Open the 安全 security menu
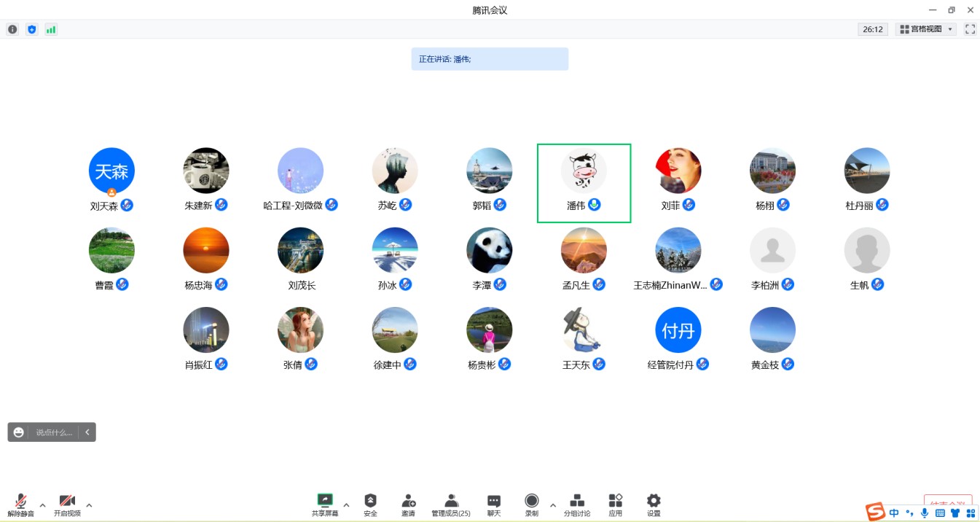The width and height of the screenshot is (980, 522). (370, 504)
